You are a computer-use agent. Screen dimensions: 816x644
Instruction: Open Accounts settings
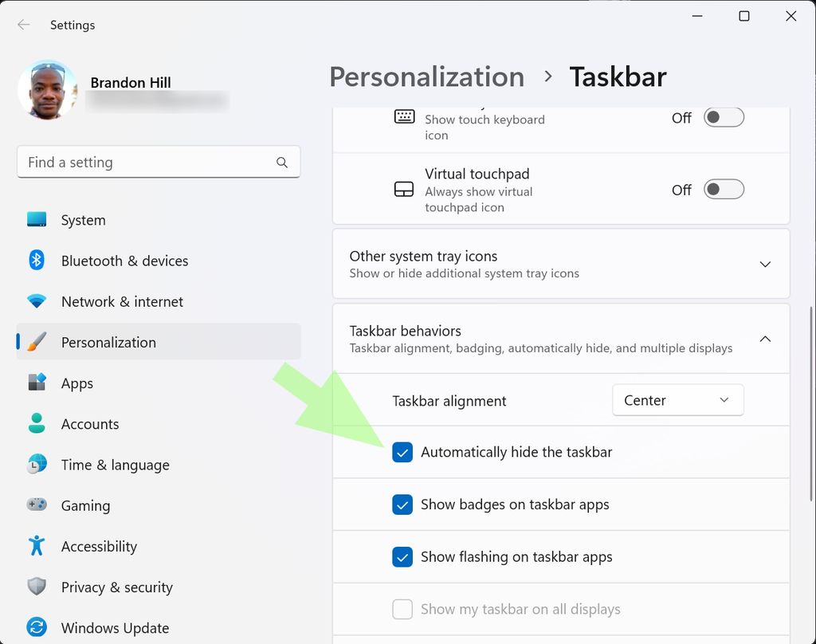click(90, 424)
